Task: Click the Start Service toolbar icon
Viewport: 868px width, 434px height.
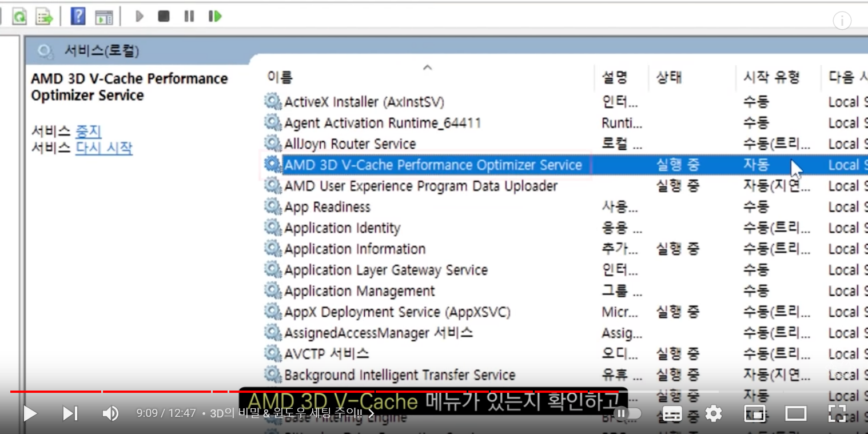Action: (139, 16)
